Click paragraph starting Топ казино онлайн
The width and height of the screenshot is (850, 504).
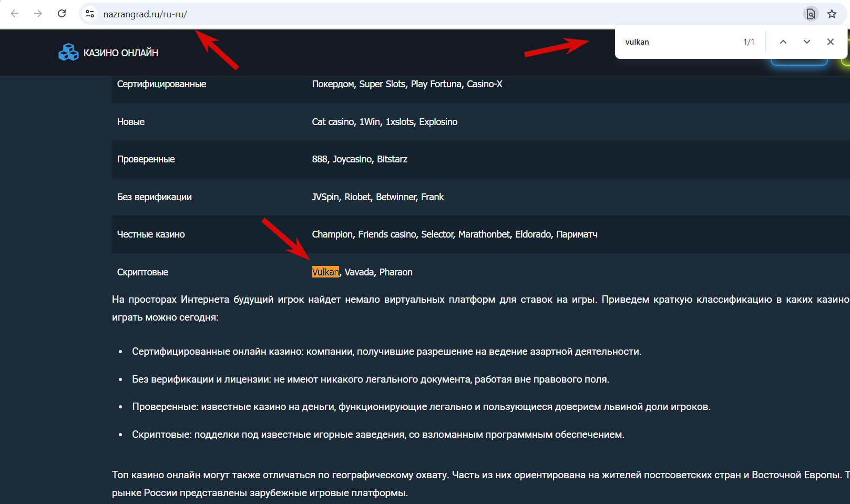pyautogui.click(x=480, y=484)
